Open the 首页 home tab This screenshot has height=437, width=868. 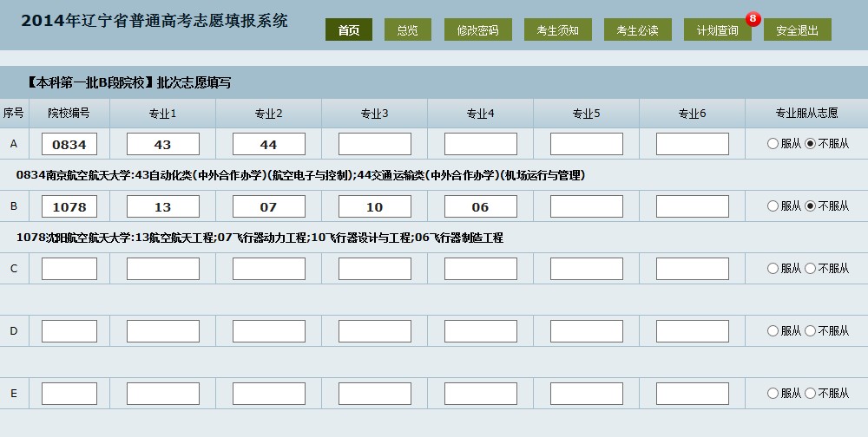349,30
